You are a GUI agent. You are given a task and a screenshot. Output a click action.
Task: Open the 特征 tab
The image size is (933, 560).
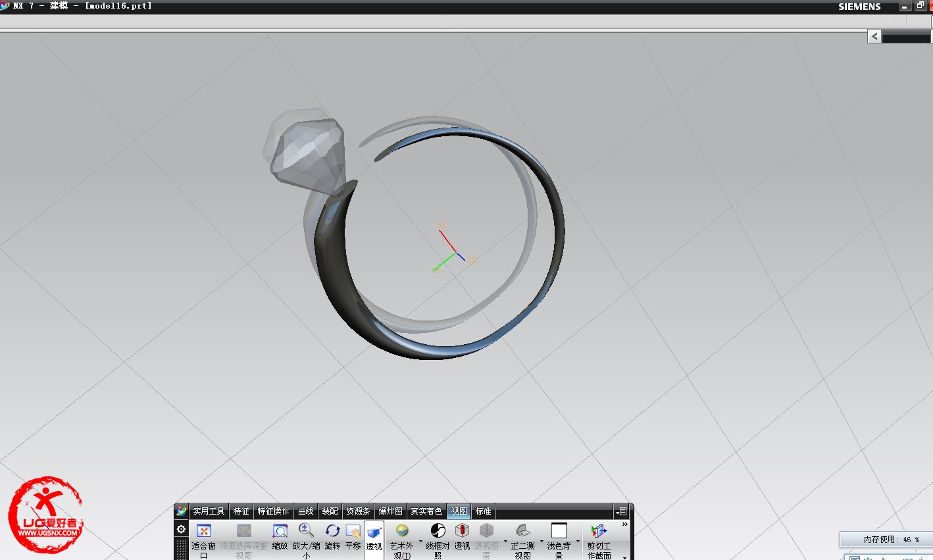[241, 511]
